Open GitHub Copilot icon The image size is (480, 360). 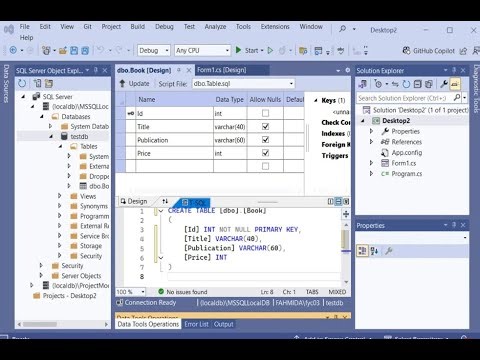coord(406,51)
